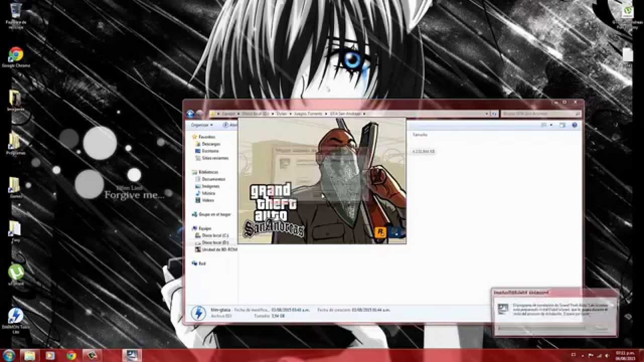Viewport: 644px width, 362px height.
Task: Click inside the Explorer search box
Action: (541, 114)
